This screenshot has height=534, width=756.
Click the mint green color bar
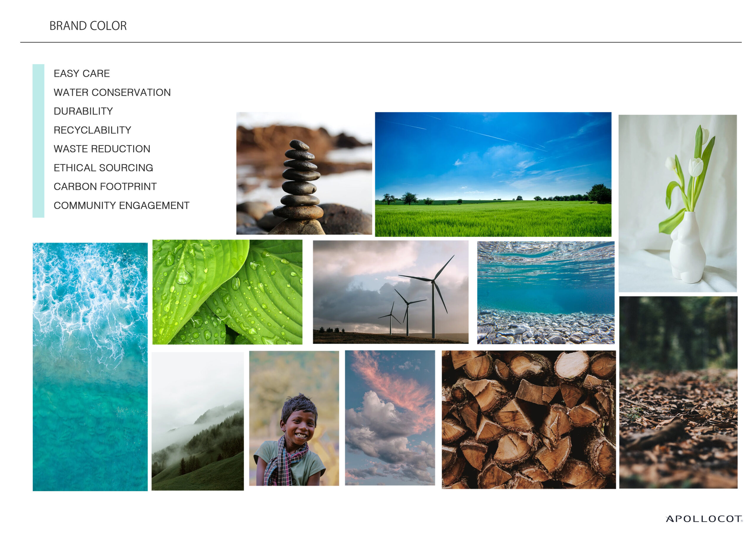pyautogui.click(x=38, y=141)
